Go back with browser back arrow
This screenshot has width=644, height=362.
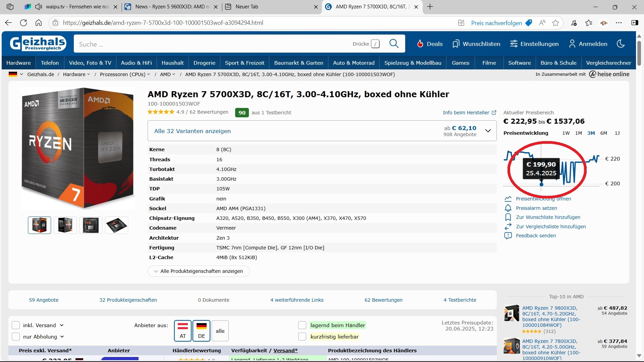8,23
